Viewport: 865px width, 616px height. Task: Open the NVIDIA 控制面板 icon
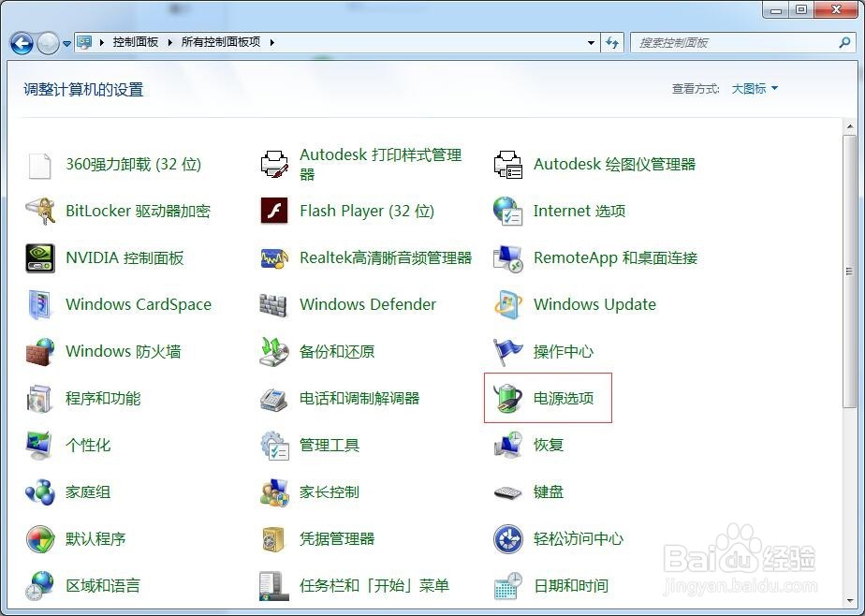point(40,258)
